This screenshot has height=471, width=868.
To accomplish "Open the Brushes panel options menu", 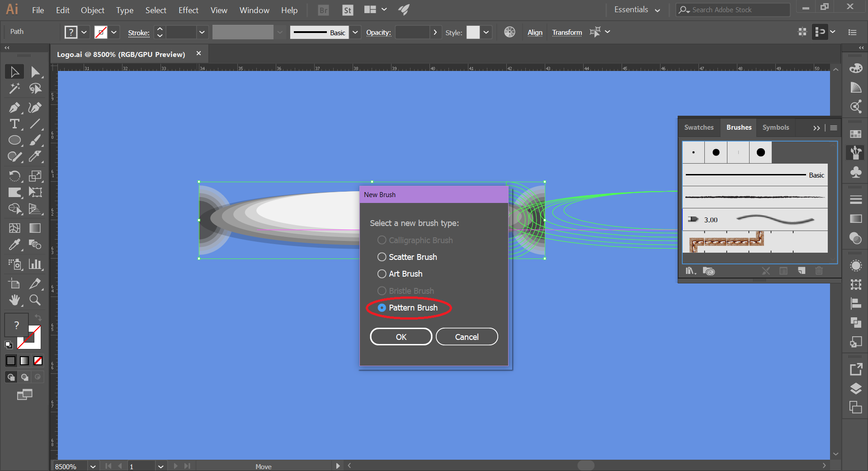I will point(834,128).
